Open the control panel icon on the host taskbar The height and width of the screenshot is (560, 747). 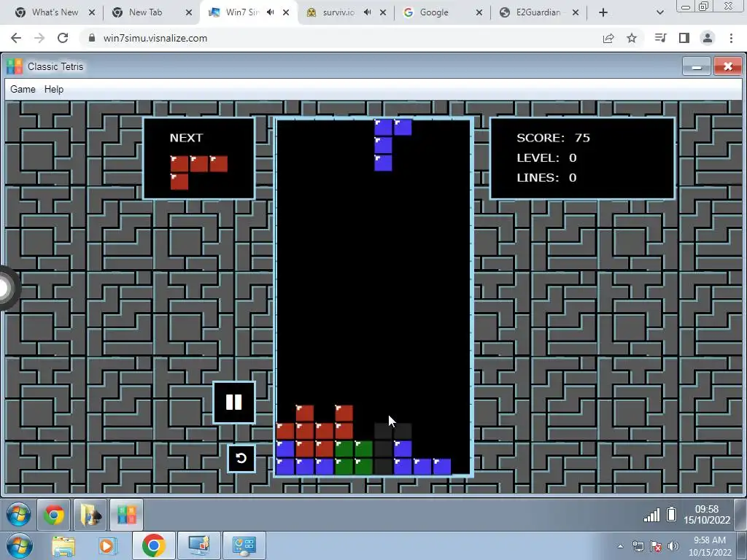click(244, 545)
